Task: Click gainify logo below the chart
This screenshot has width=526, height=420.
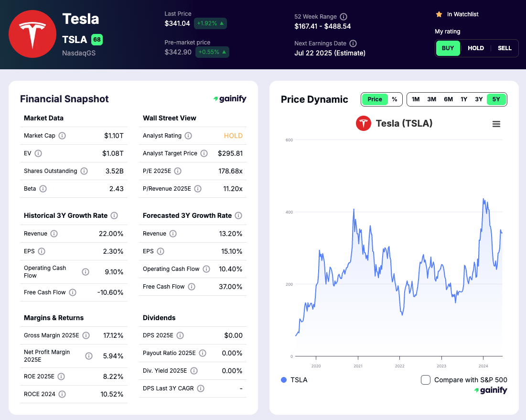Action: tap(491, 390)
